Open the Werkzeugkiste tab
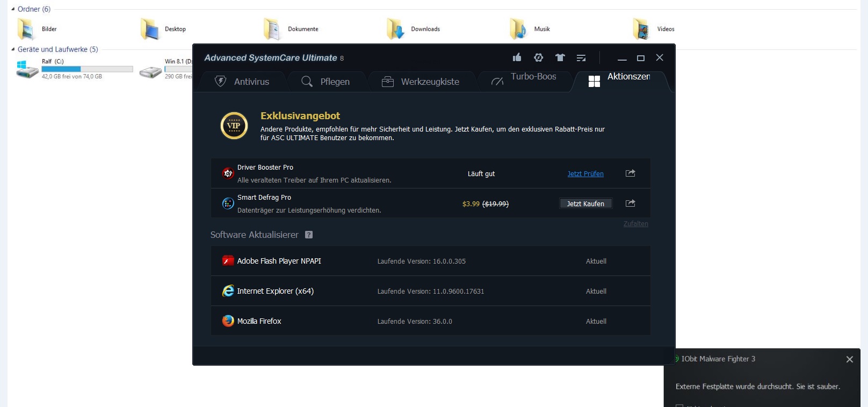This screenshot has height=407, width=868. [421, 82]
